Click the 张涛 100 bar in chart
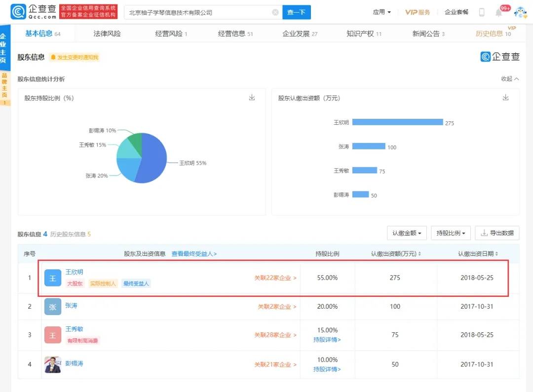Viewport: 533px width, 392px height. (369, 146)
